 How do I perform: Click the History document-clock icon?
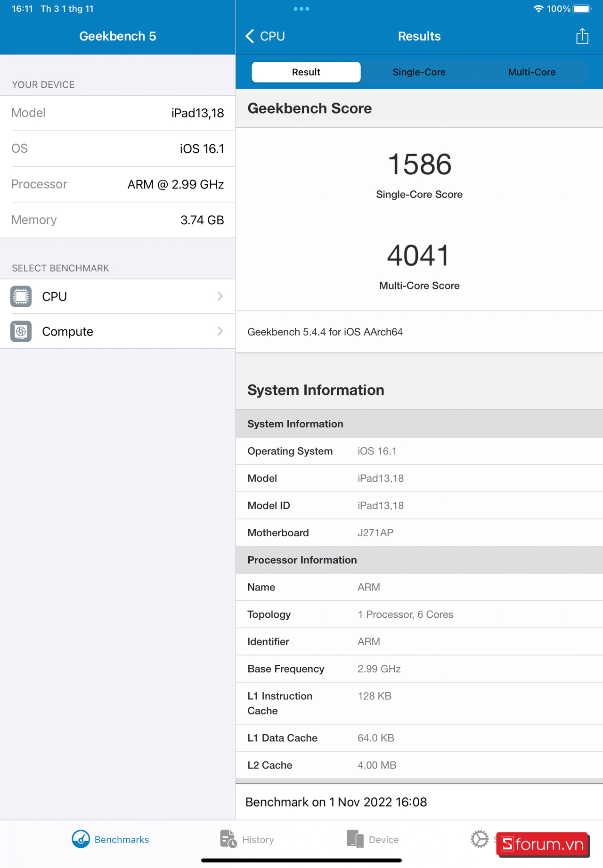(x=228, y=839)
